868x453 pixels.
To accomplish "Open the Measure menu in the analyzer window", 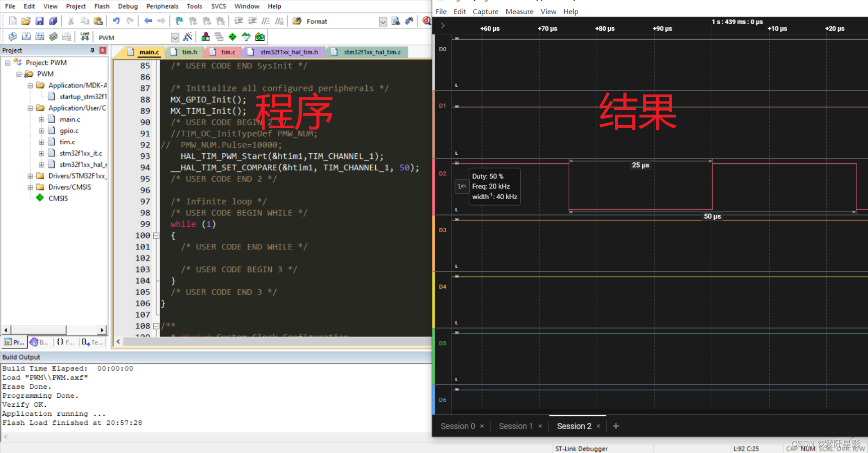I will click(x=519, y=11).
